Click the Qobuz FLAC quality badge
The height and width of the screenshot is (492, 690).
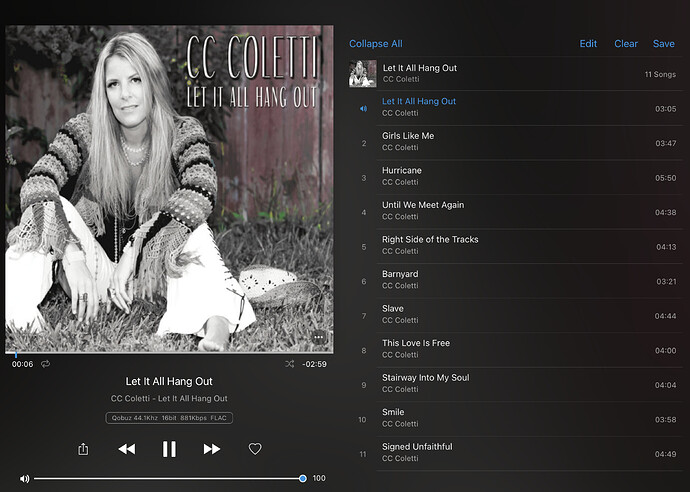(169, 418)
